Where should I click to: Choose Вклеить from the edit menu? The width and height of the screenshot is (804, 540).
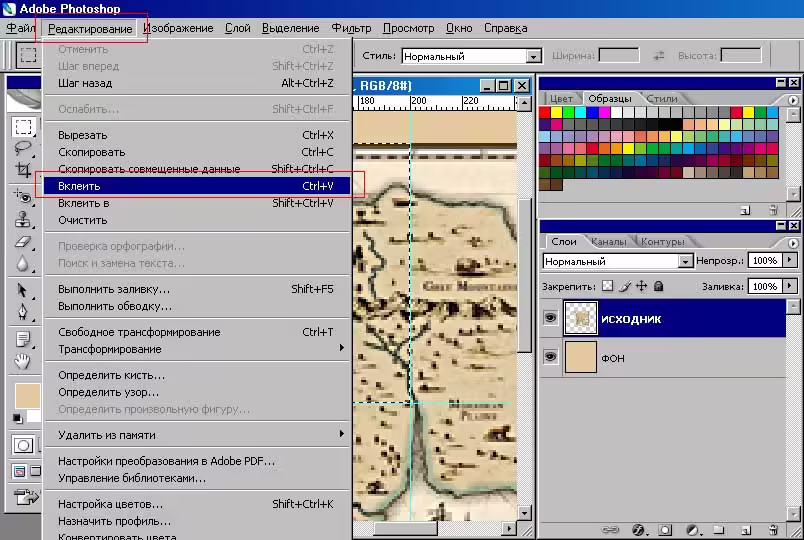point(197,186)
